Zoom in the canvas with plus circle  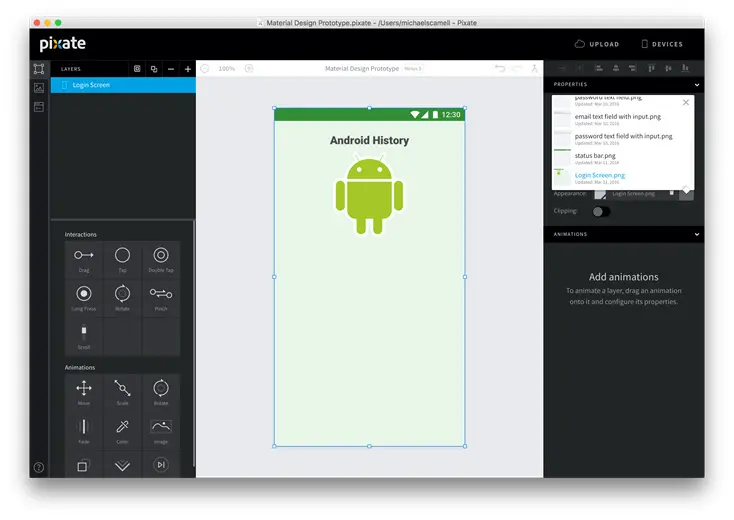[249, 68]
